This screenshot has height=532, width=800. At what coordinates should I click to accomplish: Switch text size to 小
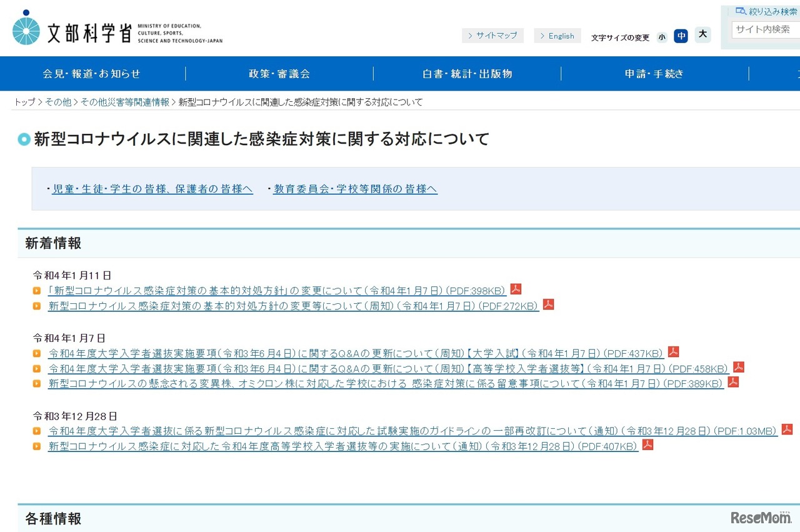pyautogui.click(x=662, y=36)
